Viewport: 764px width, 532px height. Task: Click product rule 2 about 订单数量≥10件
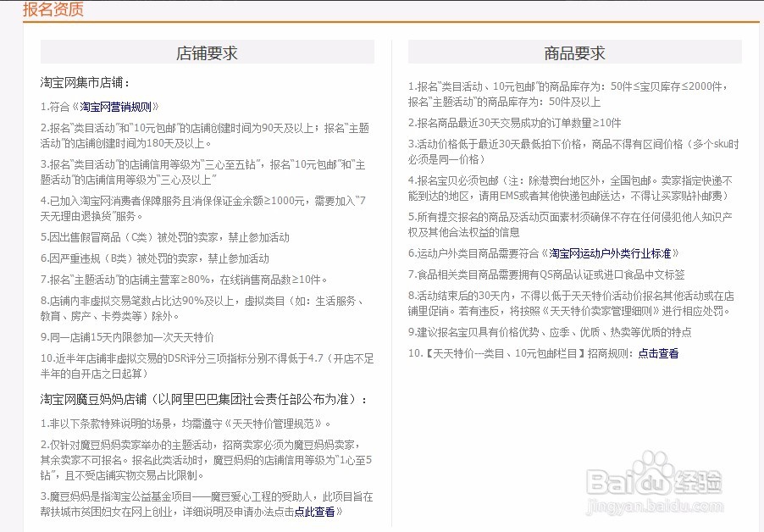point(514,123)
